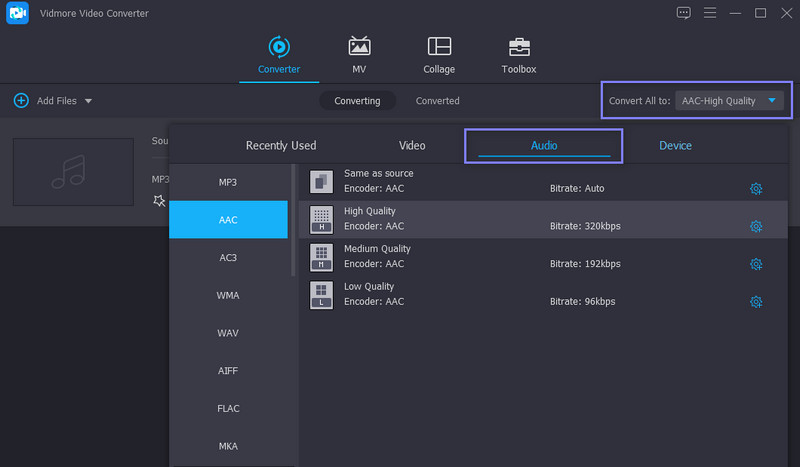
Task: Open the Recently Used tab
Action: (x=281, y=146)
